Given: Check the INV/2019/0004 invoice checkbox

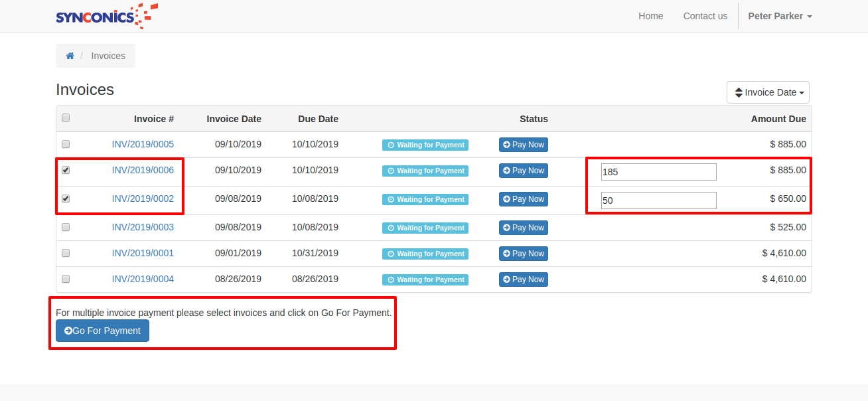Looking at the screenshot, I should [x=66, y=279].
